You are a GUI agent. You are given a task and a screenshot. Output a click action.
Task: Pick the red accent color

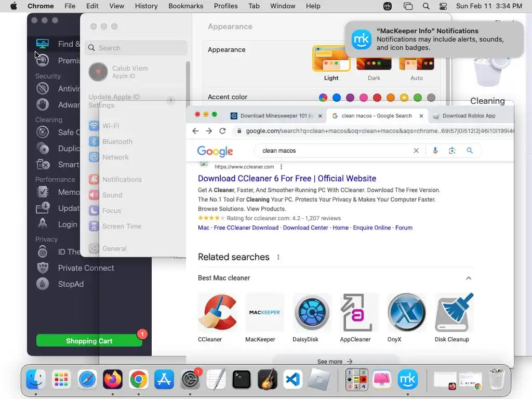(x=377, y=98)
